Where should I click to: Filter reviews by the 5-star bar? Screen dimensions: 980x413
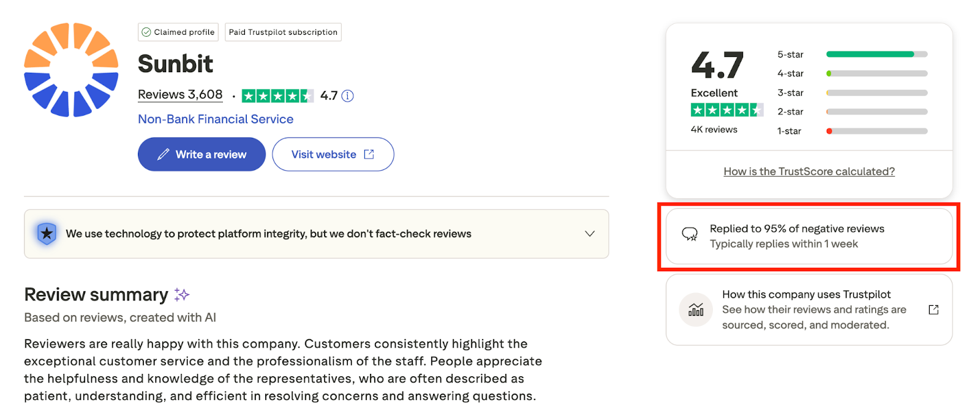pos(876,54)
